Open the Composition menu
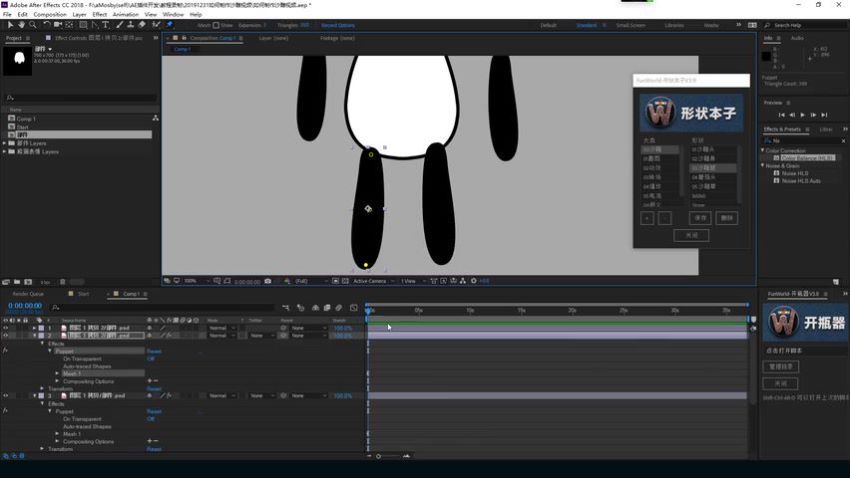 click(x=50, y=15)
